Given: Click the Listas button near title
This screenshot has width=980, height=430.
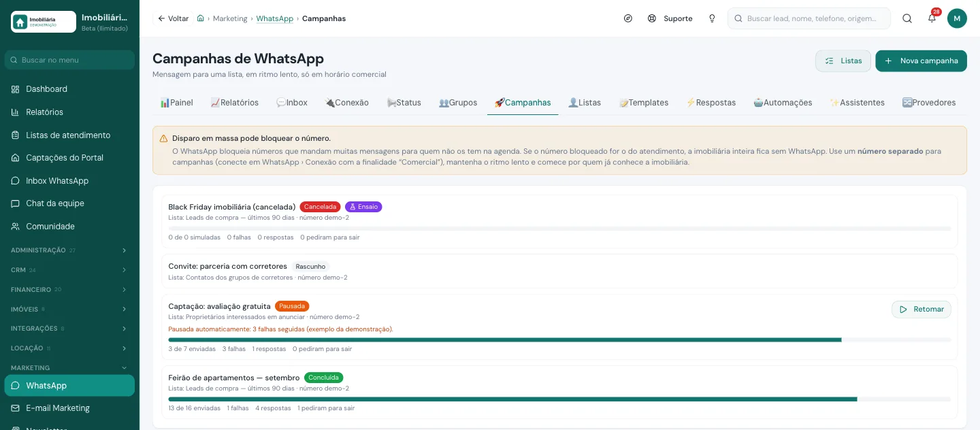Looking at the screenshot, I should (843, 61).
